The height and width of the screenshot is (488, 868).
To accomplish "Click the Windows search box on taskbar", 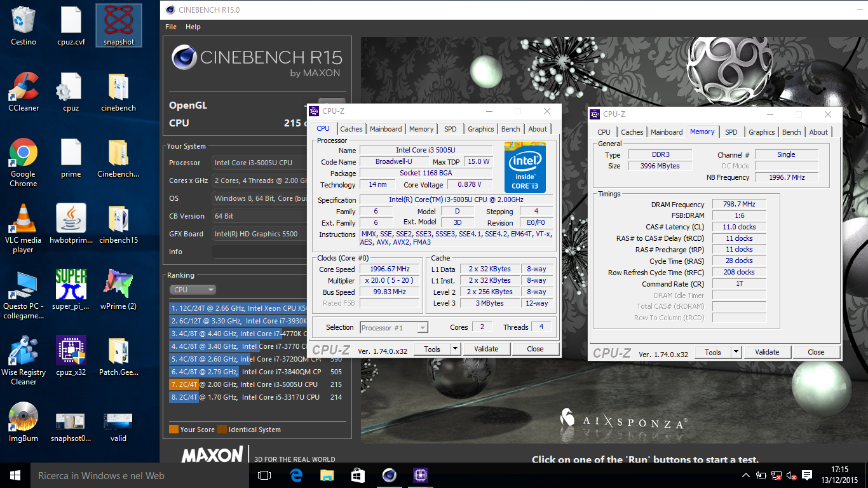I will tap(140, 475).
